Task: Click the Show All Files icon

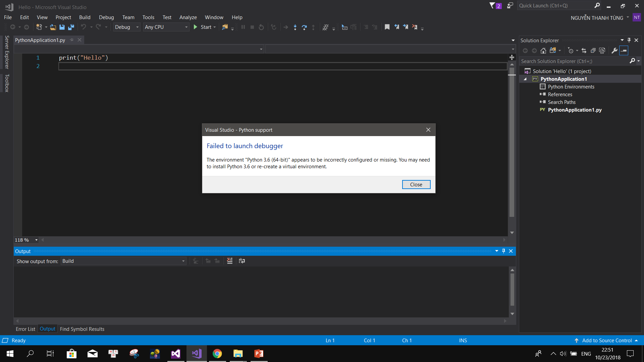Action: (x=602, y=51)
